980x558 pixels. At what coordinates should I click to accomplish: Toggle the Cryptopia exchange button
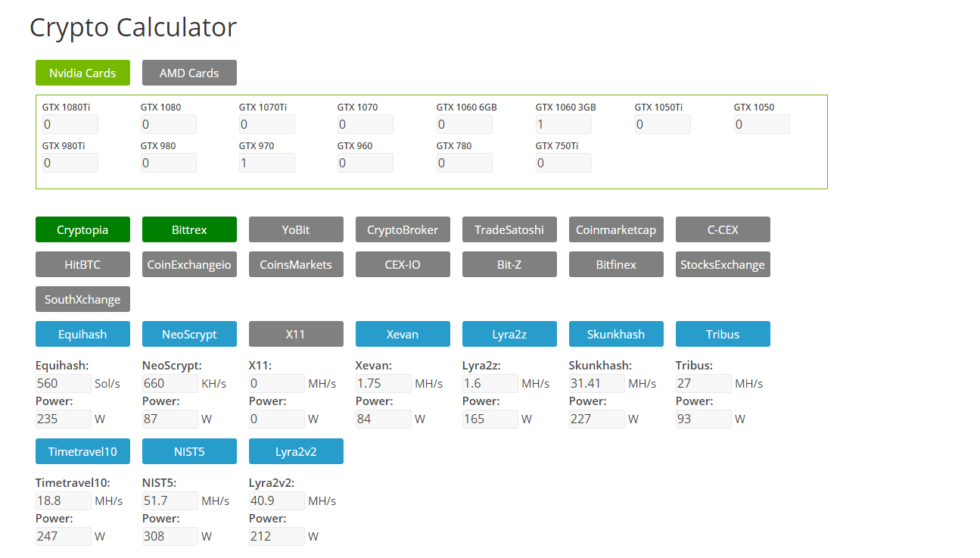click(82, 229)
